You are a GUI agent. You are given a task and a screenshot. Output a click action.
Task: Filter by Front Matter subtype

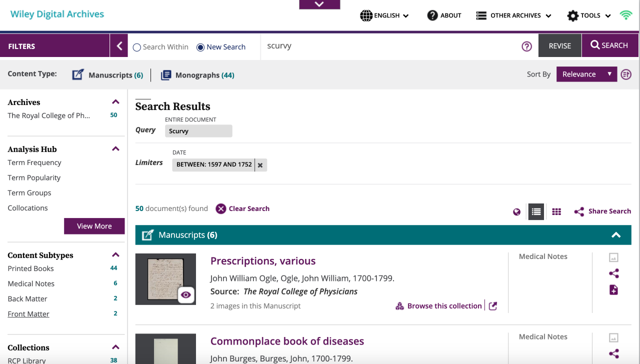point(28,314)
